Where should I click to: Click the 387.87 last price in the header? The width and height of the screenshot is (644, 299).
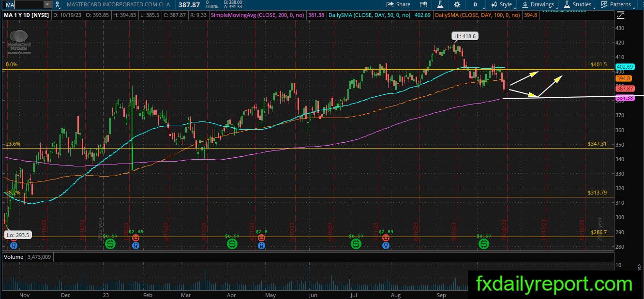189,4
